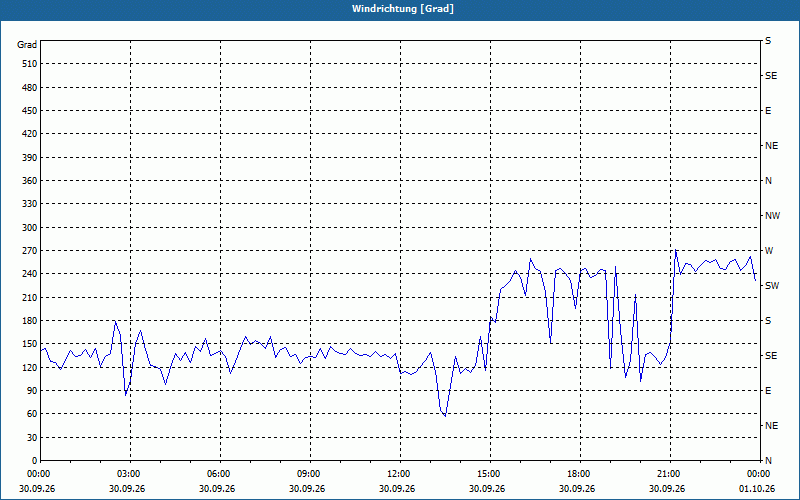The width and height of the screenshot is (800, 500).
Task: Click the 30.09.26 date under 06:00
Action: pos(217,489)
